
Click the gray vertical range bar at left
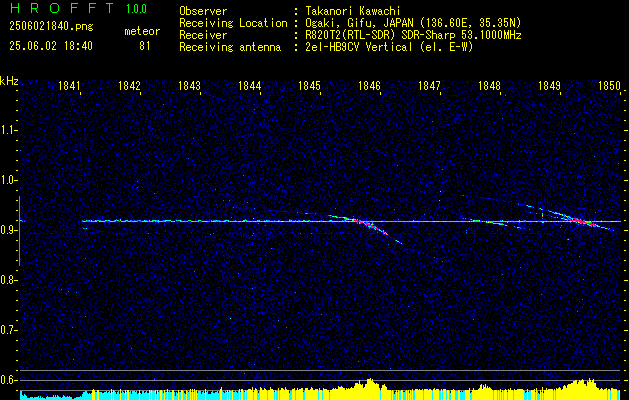coord(19,231)
